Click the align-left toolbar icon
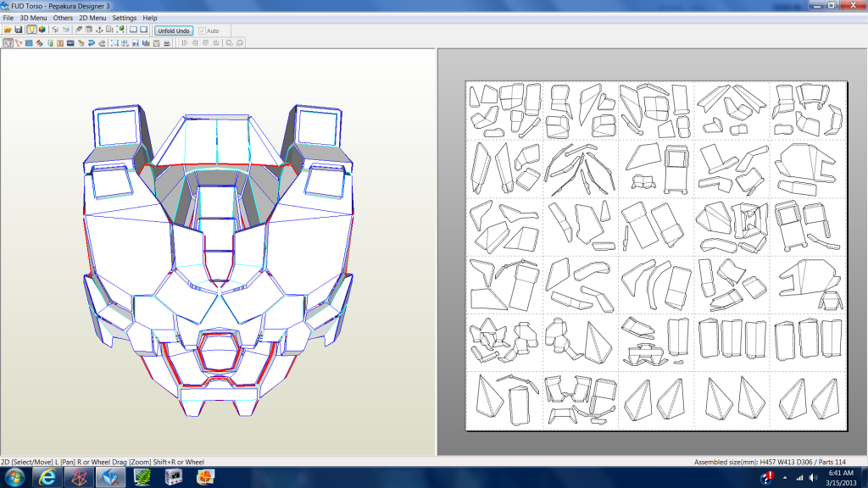The height and width of the screenshot is (488, 868). coord(184,43)
